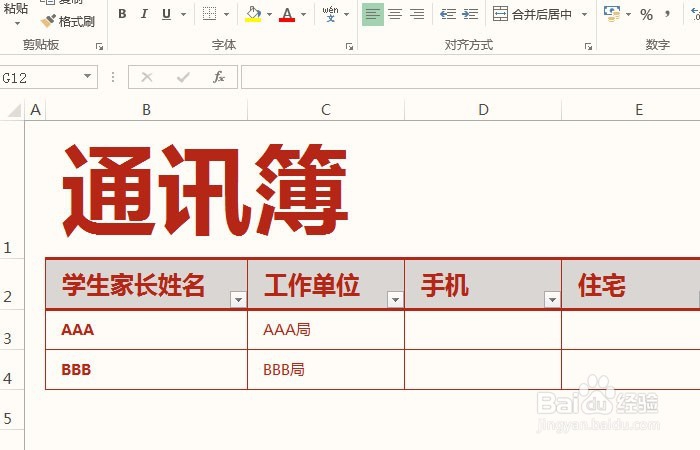The width and height of the screenshot is (700, 450).
Task: Select cell containing BBB局
Action: (326, 370)
